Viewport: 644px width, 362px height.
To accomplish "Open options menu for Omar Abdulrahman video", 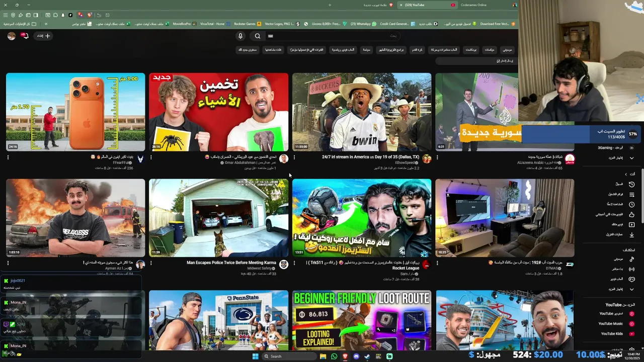I will click(x=151, y=157).
